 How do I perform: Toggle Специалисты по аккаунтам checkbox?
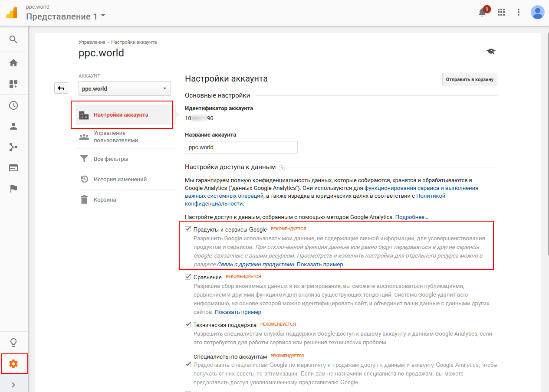click(x=188, y=364)
